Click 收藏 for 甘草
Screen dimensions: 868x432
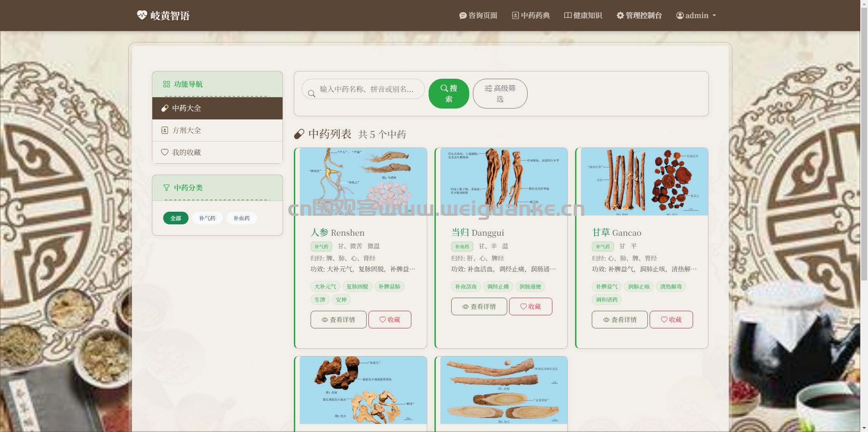(671, 319)
